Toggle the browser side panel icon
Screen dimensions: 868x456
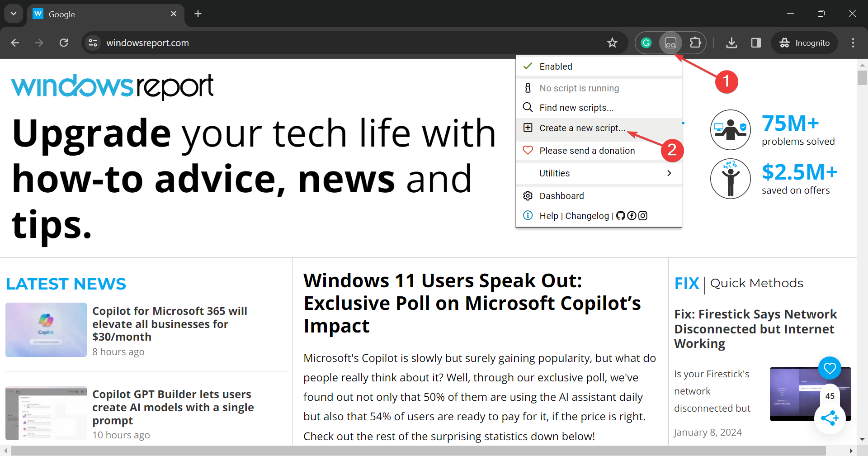pos(756,43)
